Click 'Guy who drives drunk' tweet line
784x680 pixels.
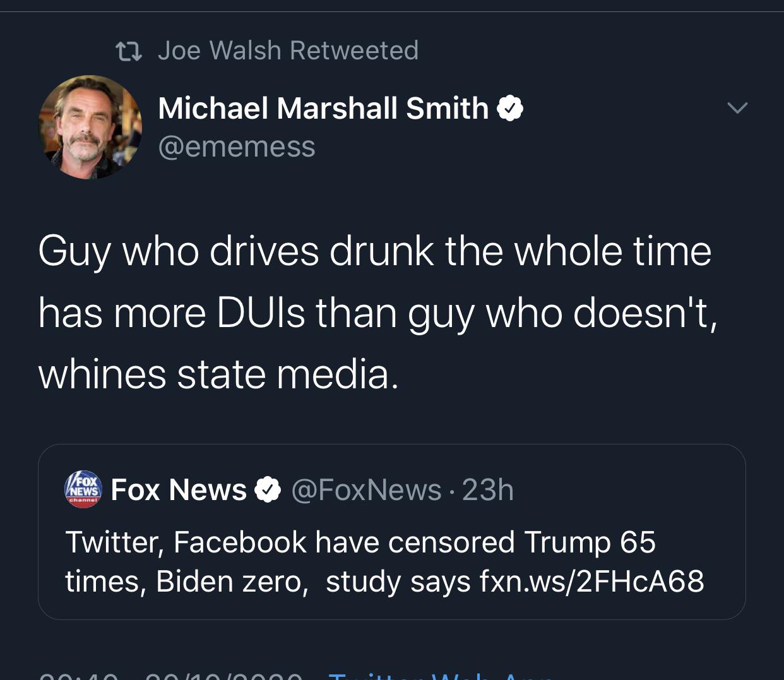tap(375, 251)
